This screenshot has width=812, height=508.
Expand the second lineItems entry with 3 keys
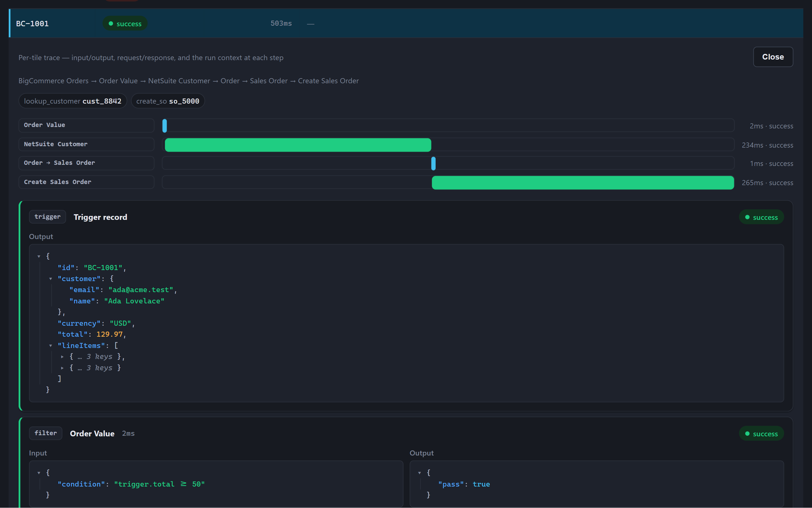[x=62, y=368]
